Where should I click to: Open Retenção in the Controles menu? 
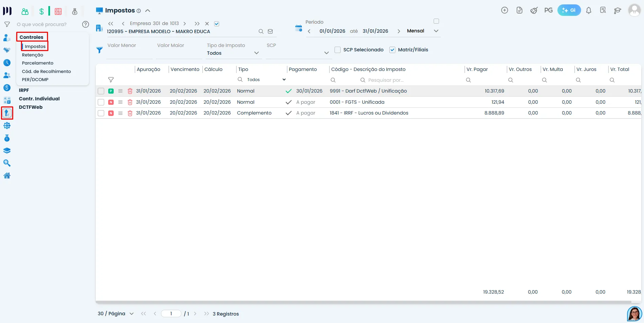coord(32,55)
